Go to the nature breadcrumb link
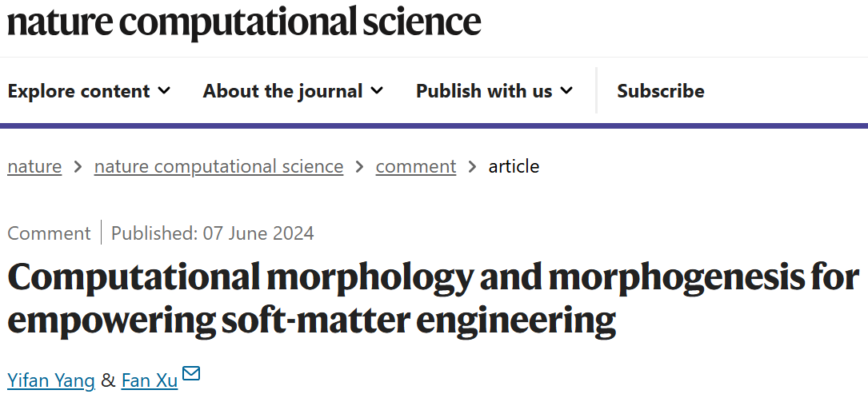 (x=34, y=166)
